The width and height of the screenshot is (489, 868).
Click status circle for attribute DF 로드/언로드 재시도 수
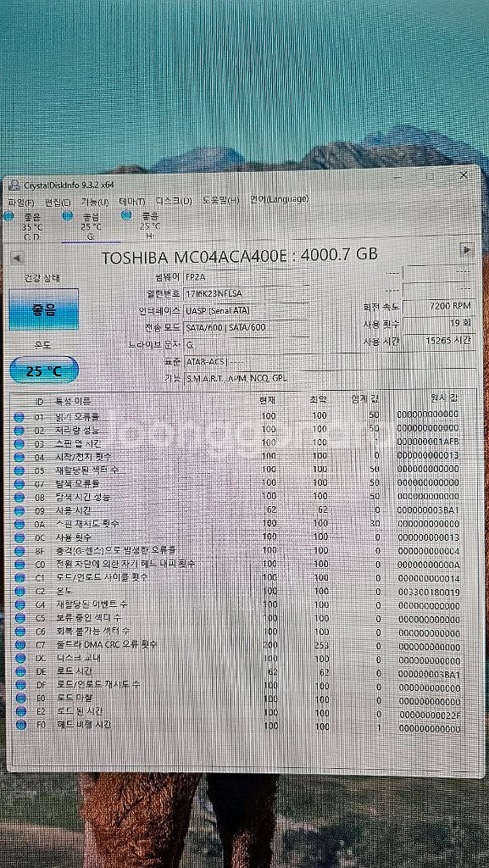[x=20, y=685]
